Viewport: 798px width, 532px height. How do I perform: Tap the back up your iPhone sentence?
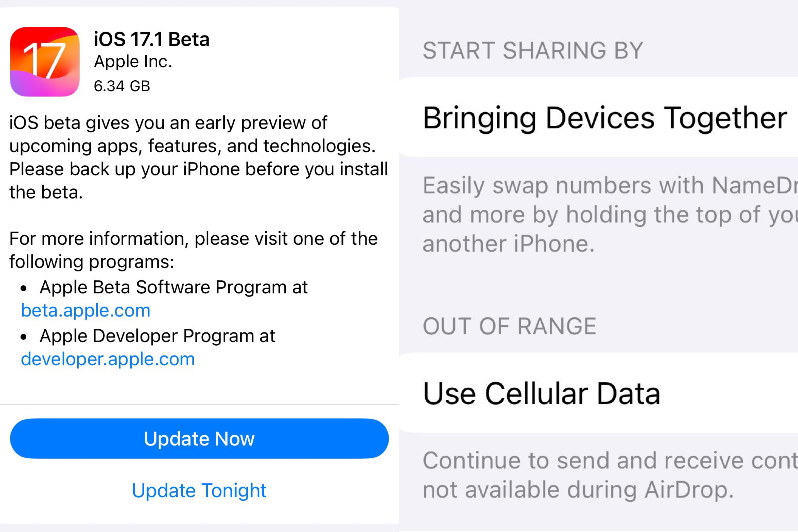pos(198,181)
